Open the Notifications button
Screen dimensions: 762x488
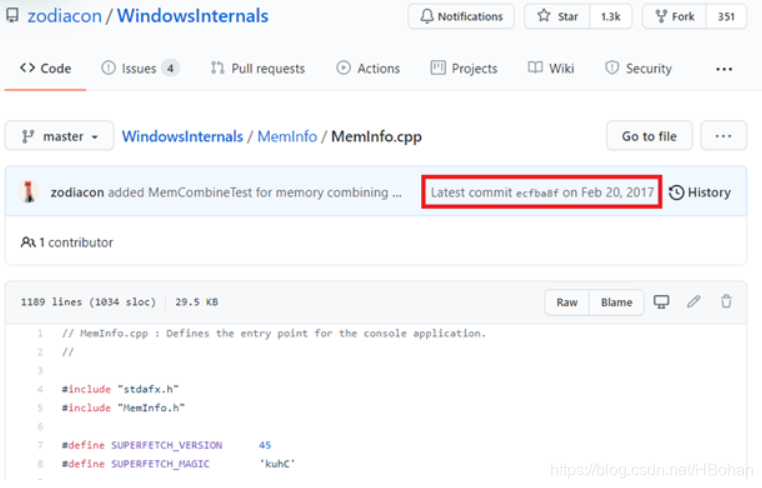[x=461, y=17]
